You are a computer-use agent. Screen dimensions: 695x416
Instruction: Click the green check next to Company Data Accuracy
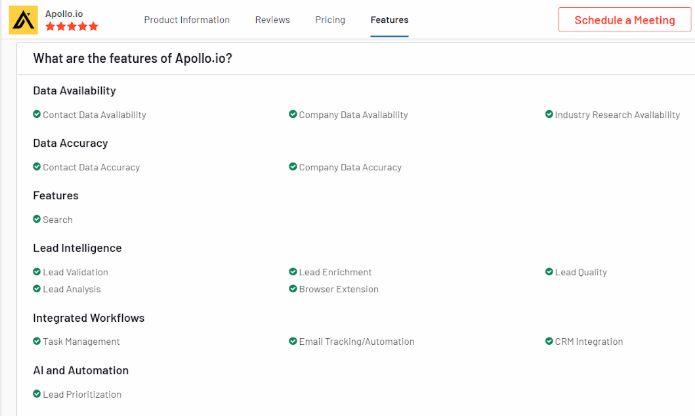pyautogui.click(x=293, y=167)
